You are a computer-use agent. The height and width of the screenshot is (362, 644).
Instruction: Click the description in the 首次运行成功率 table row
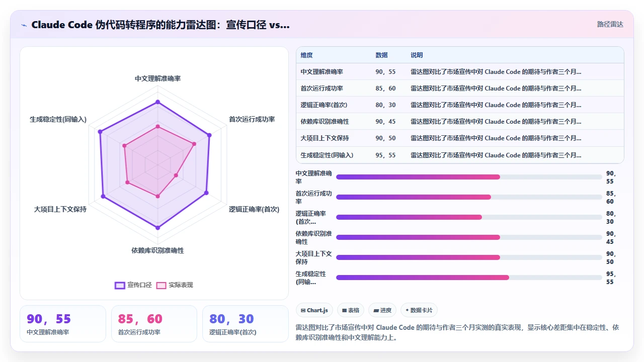496,88
